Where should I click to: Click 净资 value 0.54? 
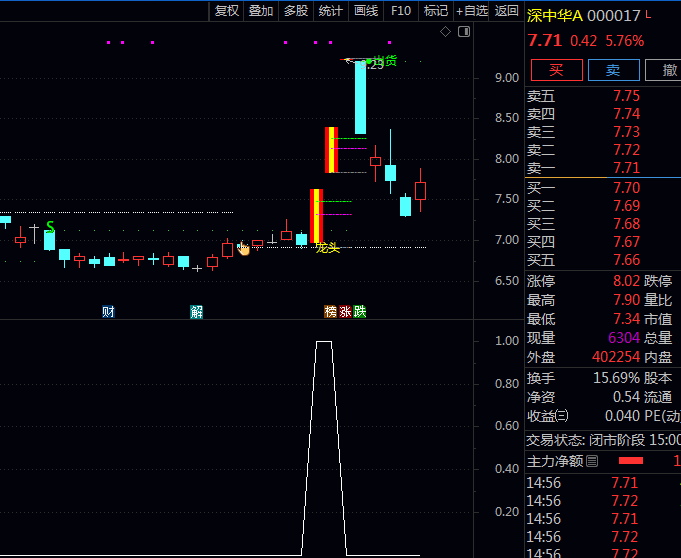click(x=626, y=397)
